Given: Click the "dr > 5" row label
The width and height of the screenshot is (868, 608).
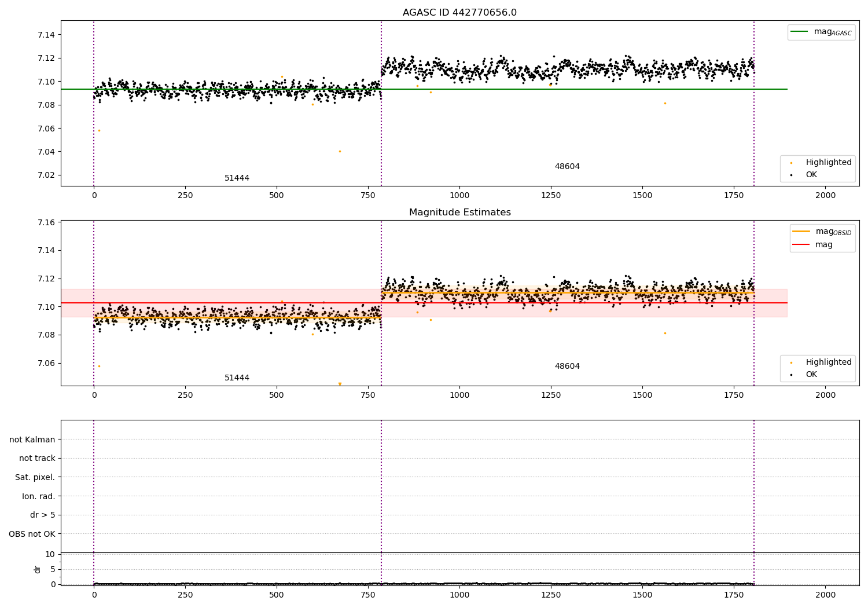Looking at the screenshot, I should click(43, 515).
